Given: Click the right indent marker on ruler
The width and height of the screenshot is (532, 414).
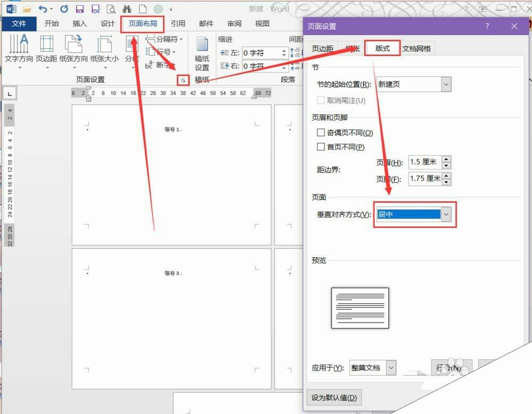Looking at the screenshot, I should coord(254,97).
